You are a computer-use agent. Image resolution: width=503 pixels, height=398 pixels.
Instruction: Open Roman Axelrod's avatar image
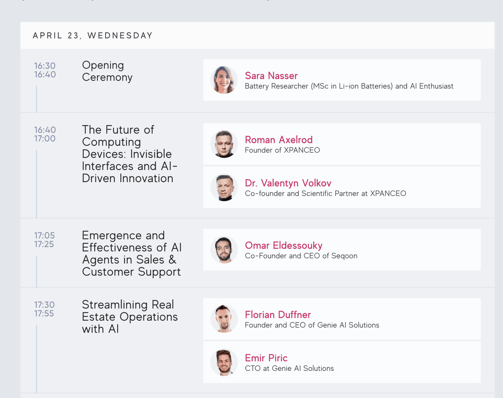pyautogui.click(x=224, y=144)
